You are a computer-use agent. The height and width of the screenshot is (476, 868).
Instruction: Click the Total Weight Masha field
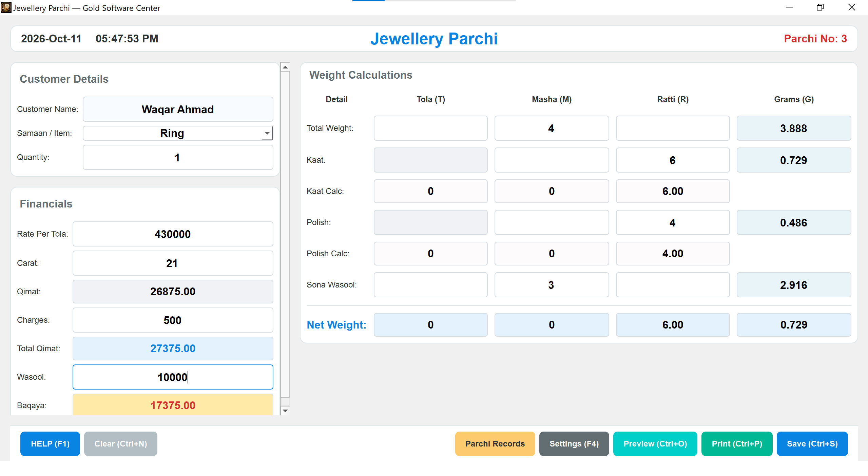(x=552, y=128)
